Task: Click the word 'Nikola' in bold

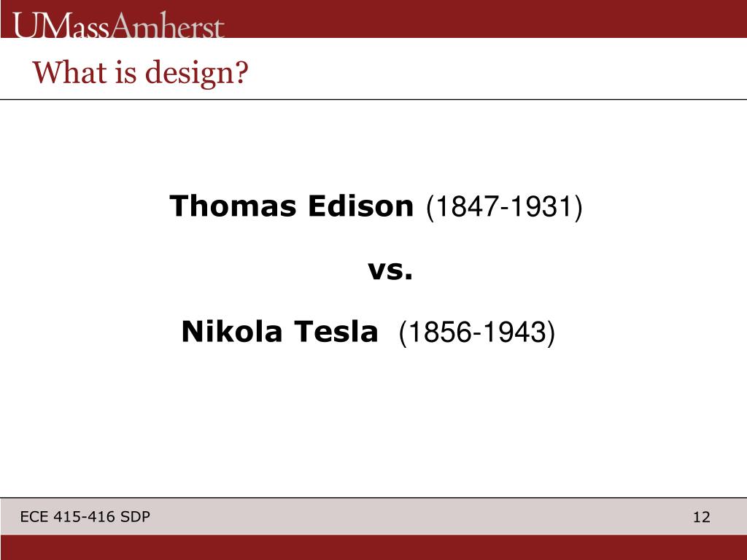Action: click(232, 331)
